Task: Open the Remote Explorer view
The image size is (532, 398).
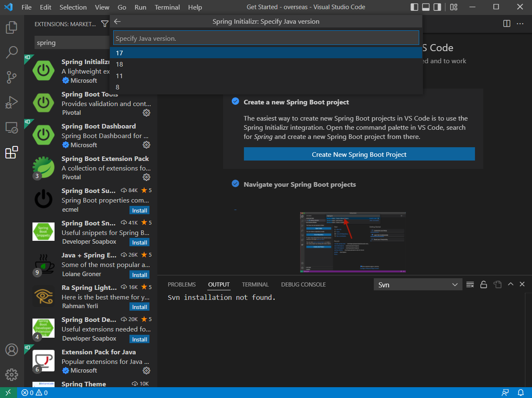Action: click(x=12, y=127)
